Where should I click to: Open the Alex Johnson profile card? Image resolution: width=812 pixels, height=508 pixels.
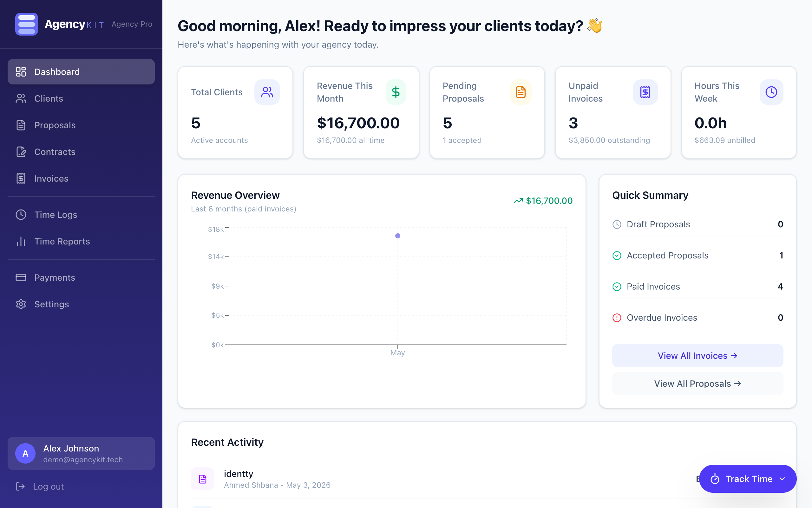pyautogui.click(x=81, y=454)
